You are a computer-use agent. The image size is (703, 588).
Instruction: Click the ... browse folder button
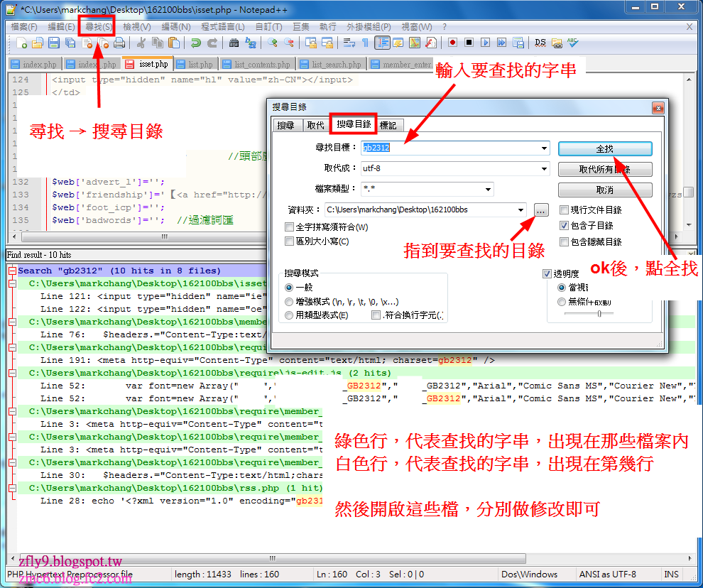(541, 210)
